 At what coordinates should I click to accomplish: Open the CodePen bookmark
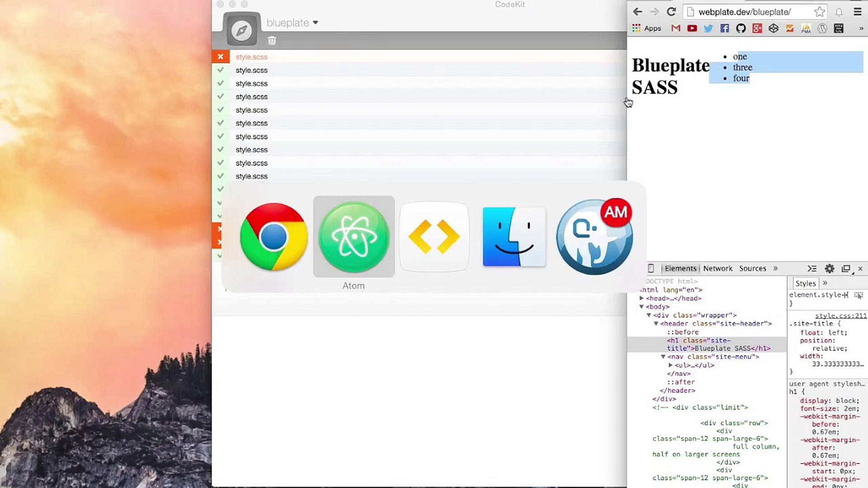[774, 28]
